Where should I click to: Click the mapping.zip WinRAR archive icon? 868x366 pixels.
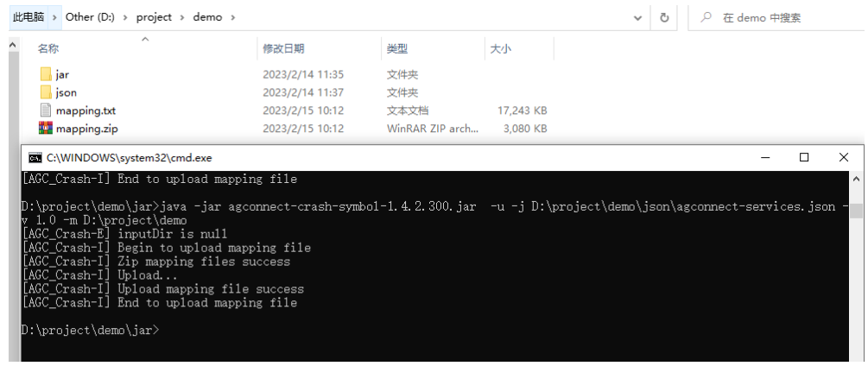[x=46, y=129]
